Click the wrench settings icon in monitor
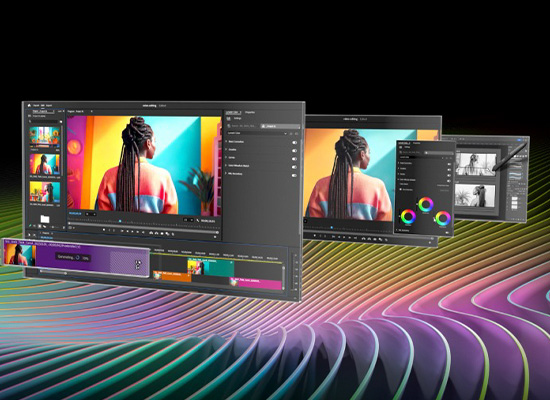Screen dimensions: 550x400 click(198, 220)
